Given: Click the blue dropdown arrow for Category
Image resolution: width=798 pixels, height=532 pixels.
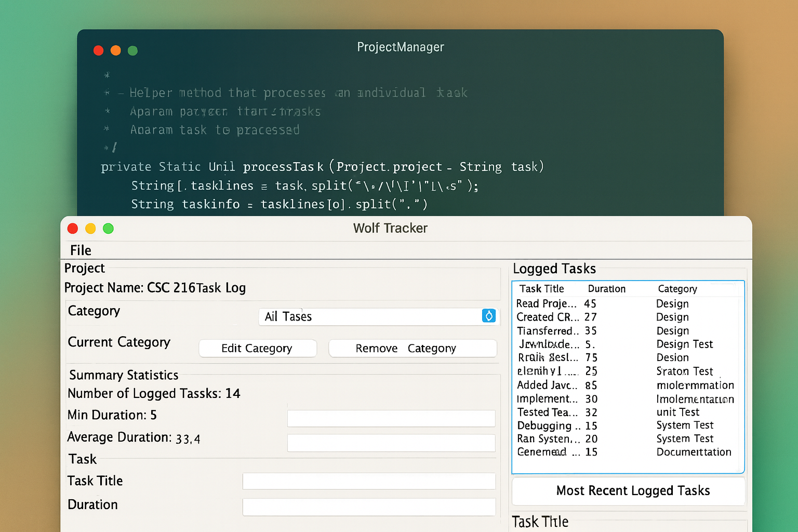Looking at the screenshot, I should click(x=488, y=316).
